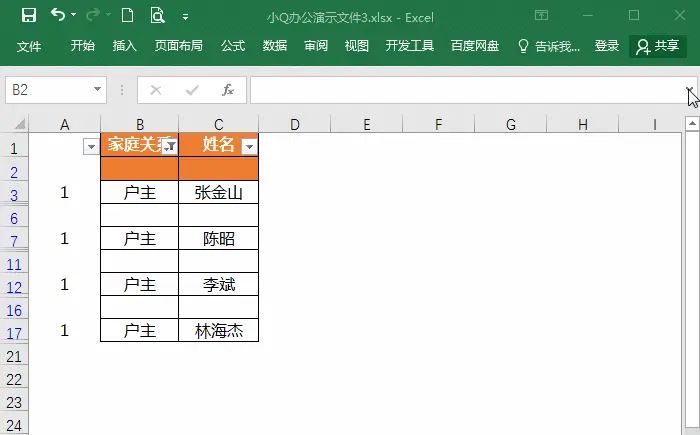Click the cell containing 李斌
The height and width of the screenshot is (435, 700).
218,284
